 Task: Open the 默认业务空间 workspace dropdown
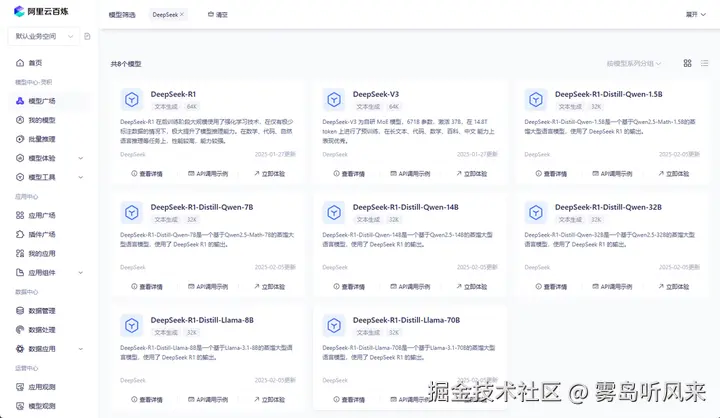pos(44,36)
